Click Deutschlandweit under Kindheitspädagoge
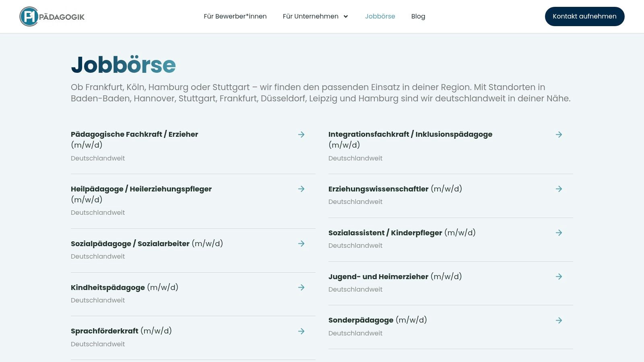This screenshot has width=644, height=362. pos(98,300)
